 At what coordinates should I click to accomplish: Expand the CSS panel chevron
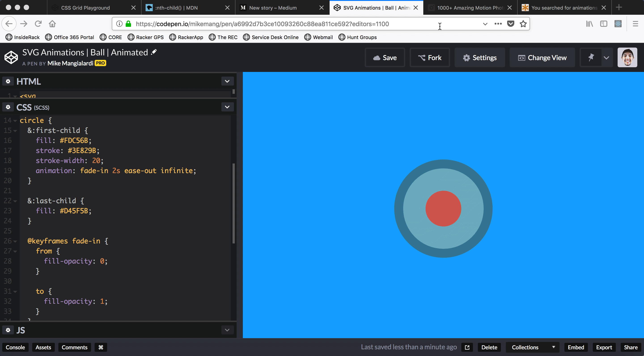coord(228,107)
